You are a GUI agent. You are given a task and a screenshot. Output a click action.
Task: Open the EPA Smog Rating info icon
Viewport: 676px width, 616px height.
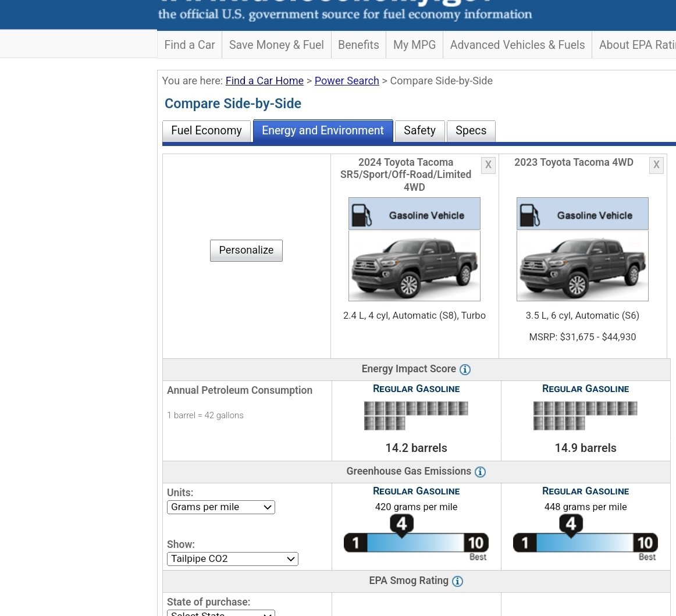(457, 581)
